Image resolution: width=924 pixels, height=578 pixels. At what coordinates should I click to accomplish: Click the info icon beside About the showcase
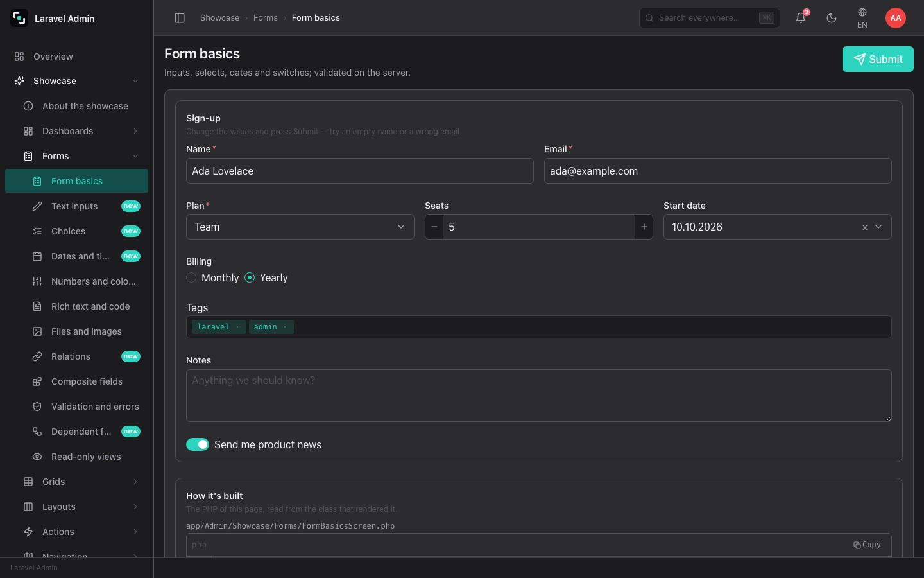[28, 106]
